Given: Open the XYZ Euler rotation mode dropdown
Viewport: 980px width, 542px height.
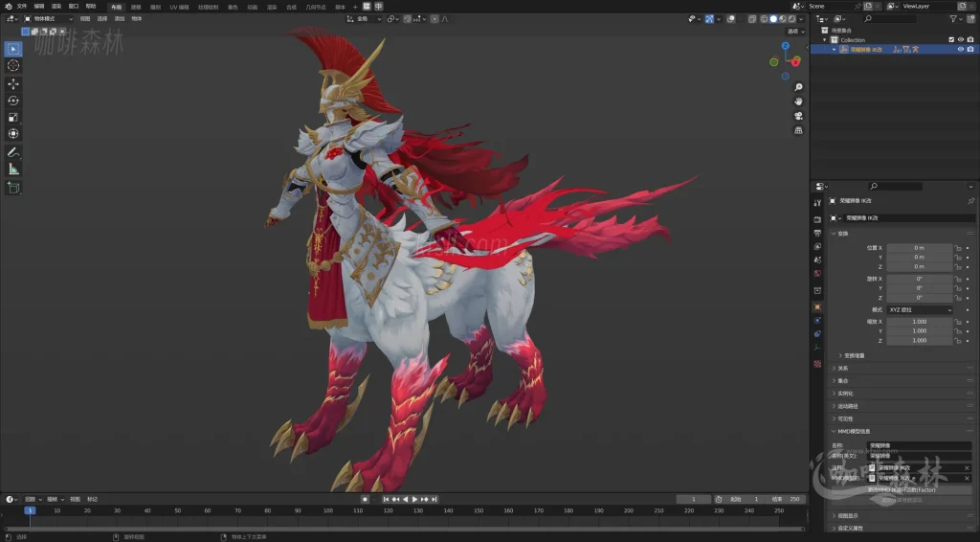Looking at the screenshot, I should click(920, 310).
